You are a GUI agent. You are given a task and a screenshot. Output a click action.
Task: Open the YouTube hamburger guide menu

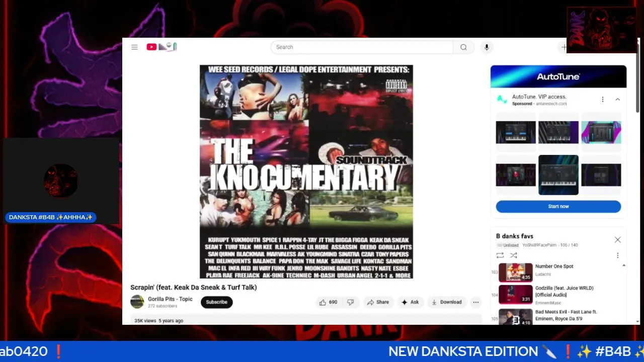(x=134, y=47)
